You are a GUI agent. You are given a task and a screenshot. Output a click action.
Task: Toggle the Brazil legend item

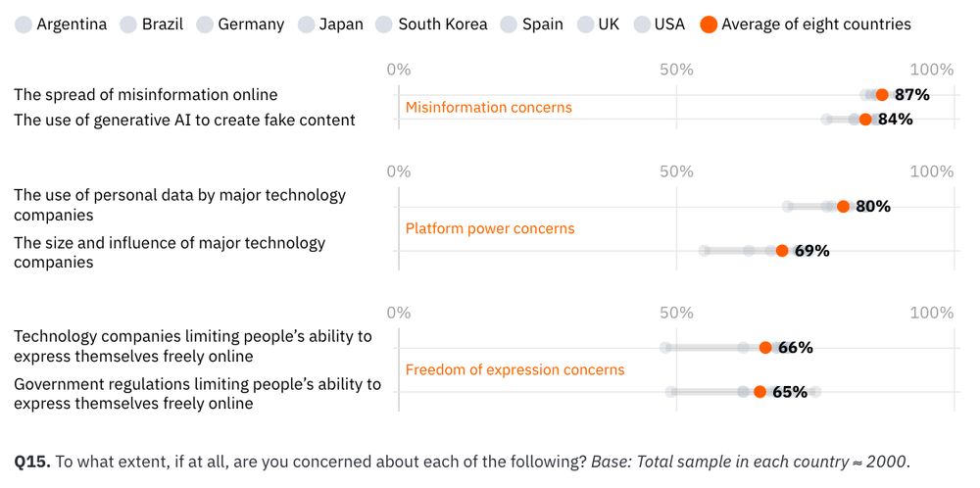tap(128, 24)
